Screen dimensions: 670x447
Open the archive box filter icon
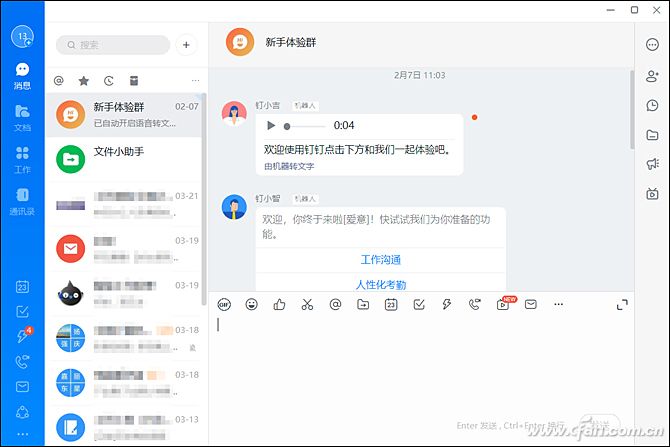[x=134, y=80]
